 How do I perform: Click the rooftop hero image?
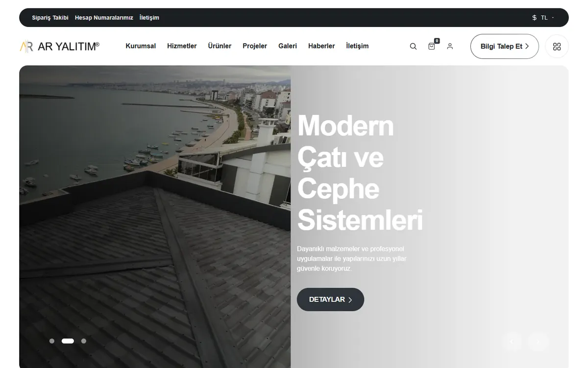point(155,216)
